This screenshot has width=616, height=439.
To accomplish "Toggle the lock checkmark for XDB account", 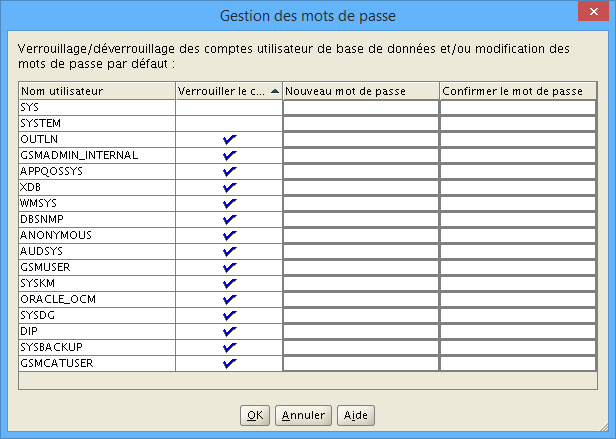I will point(229,187).
